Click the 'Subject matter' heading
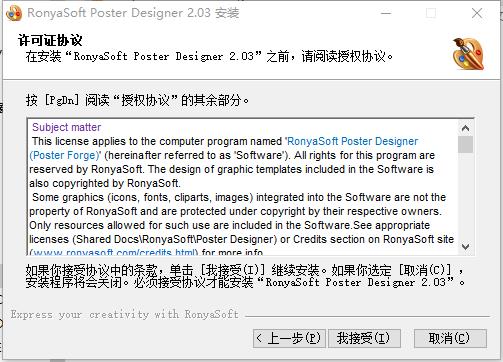This screenshot has width=503, height=362. tap(66, 127)
